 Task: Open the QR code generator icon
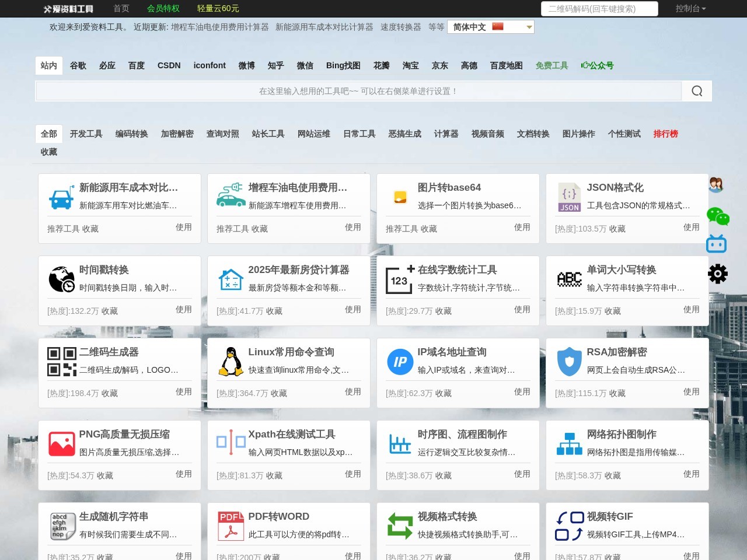tap(62, 362)
